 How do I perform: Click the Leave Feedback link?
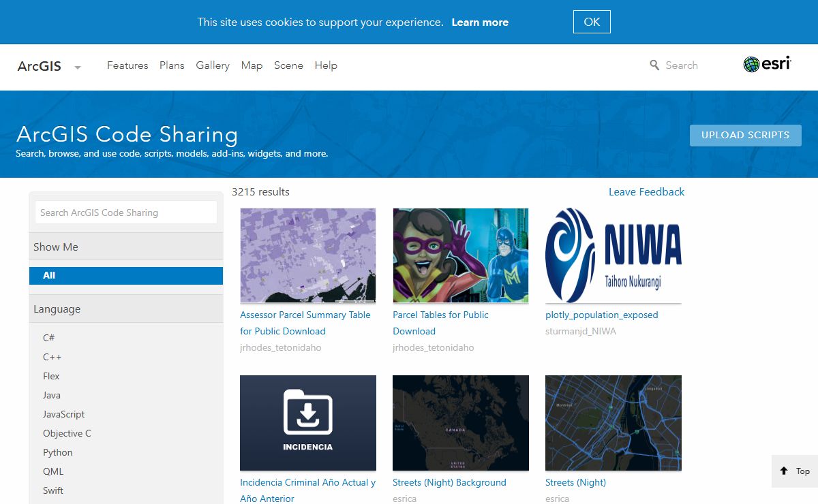646,192
